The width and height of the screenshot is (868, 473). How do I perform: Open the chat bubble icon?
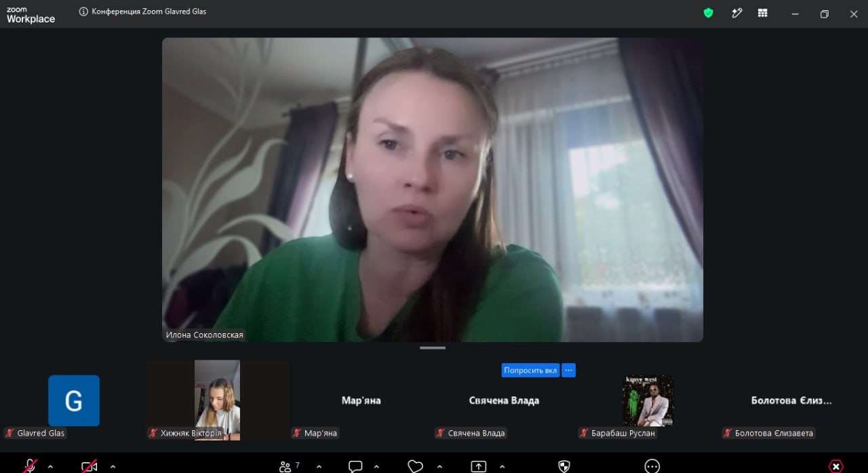pyautogui.click(x=355, y=466)
